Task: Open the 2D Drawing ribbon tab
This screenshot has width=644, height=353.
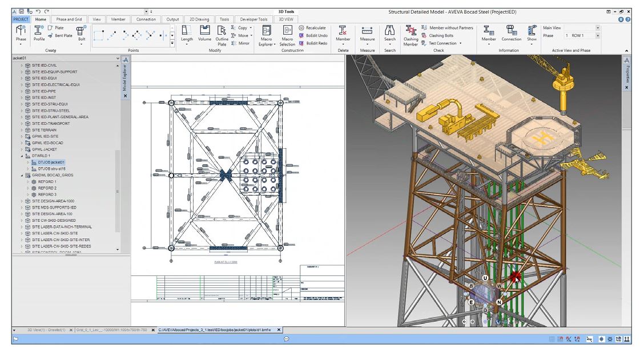Action: (x=199, y=19)
